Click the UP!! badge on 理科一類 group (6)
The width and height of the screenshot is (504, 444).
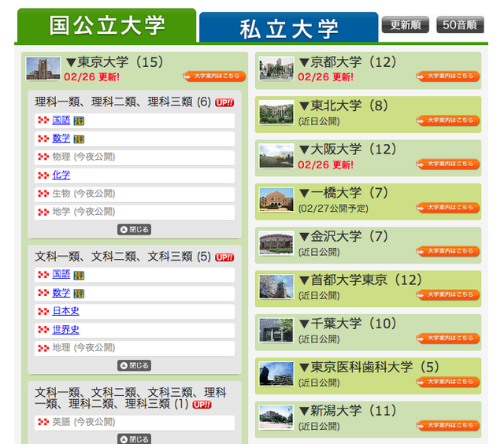[224, 103]
